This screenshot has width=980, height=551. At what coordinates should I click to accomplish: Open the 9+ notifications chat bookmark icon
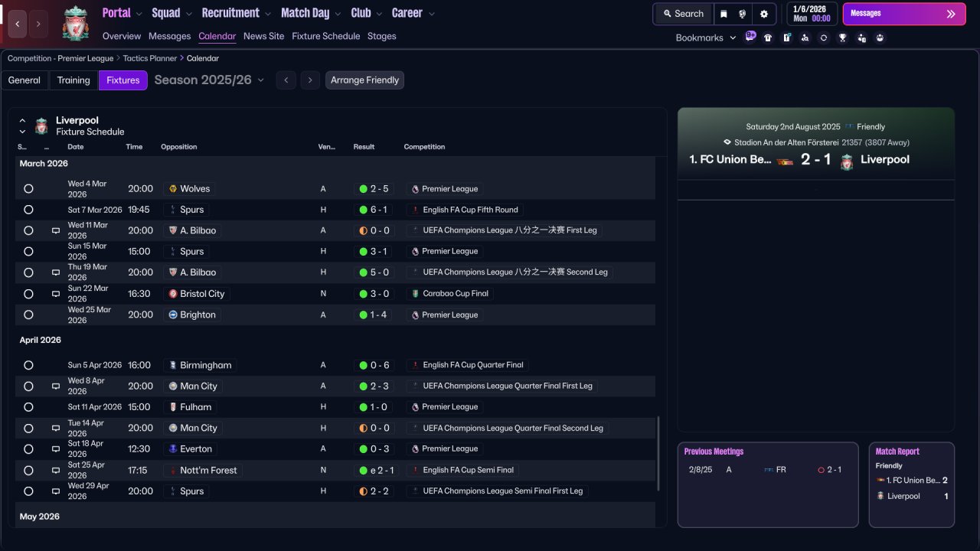click(750, 37)
